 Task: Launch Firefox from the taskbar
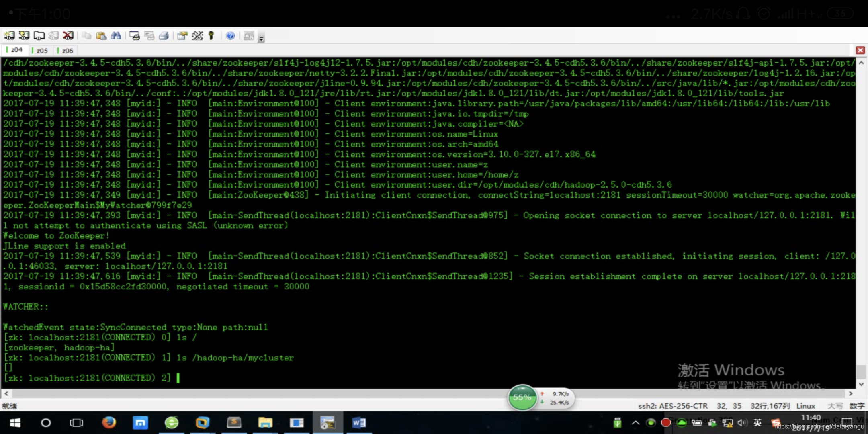(x=108, y=423)
